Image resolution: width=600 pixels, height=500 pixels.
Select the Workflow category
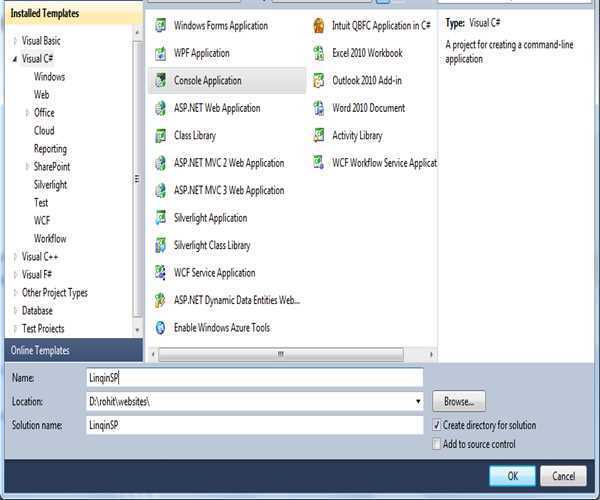click(50, 239)
